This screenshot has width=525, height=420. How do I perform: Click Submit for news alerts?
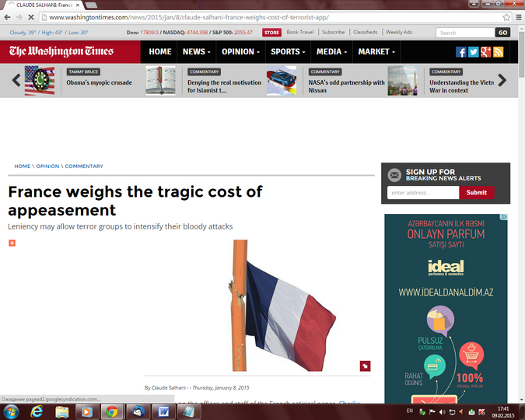click(x=477, y=193)
